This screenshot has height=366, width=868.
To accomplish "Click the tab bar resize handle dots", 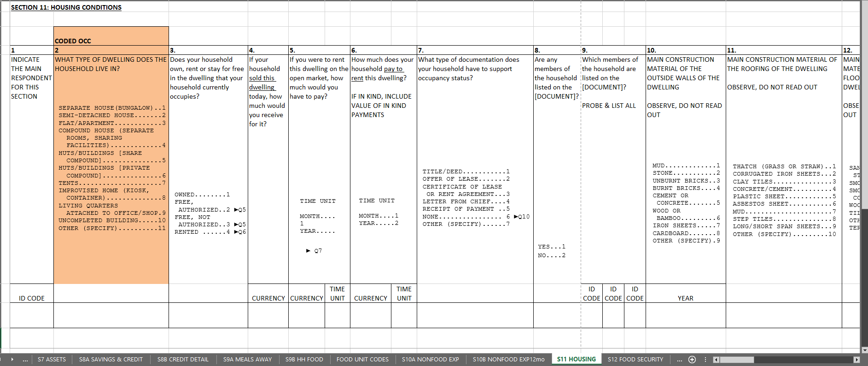I will tap(705, 360).
